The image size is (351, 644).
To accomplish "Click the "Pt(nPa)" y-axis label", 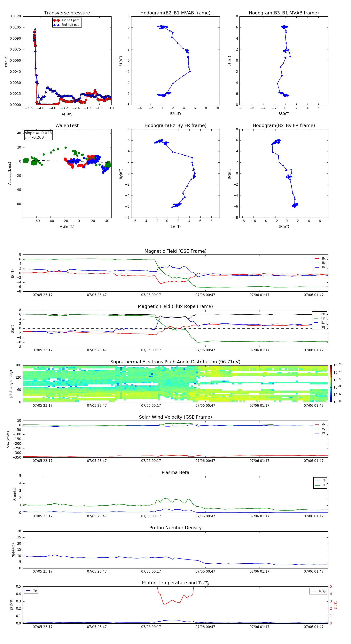I will click(x=6, y=61).
